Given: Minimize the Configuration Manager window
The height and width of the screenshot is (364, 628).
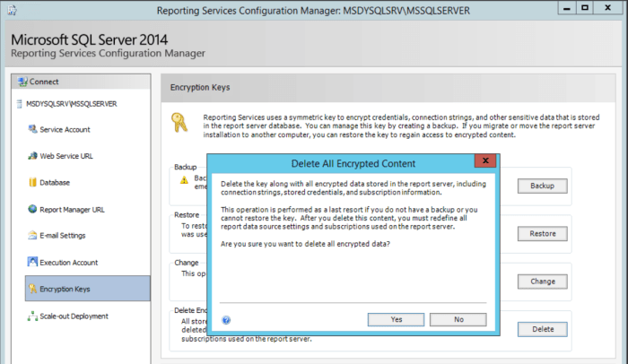Looking at the screenshot, I should coord(567,8).
